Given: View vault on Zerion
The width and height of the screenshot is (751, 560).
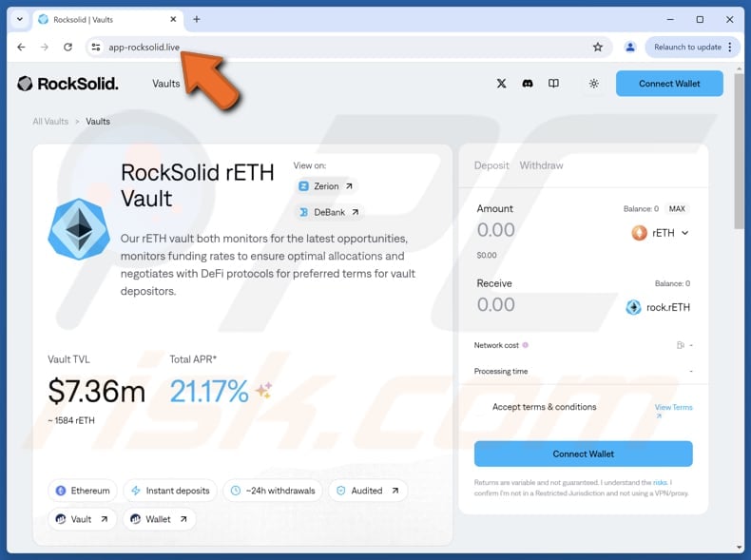Looking at the screenshot, I should pyautogui.click(x=326, y=185).
